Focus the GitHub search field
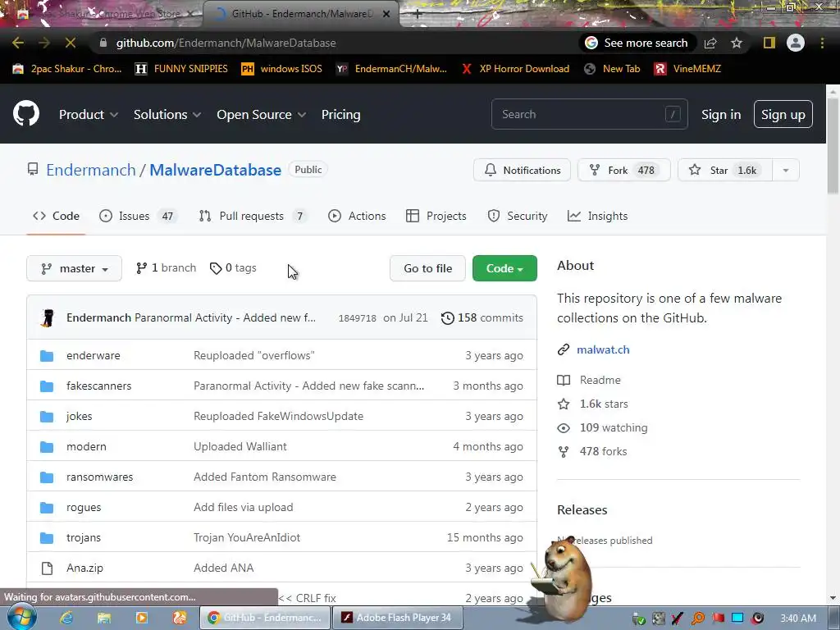The height and width of the screenshot is (630, 840). coord(589,114)
